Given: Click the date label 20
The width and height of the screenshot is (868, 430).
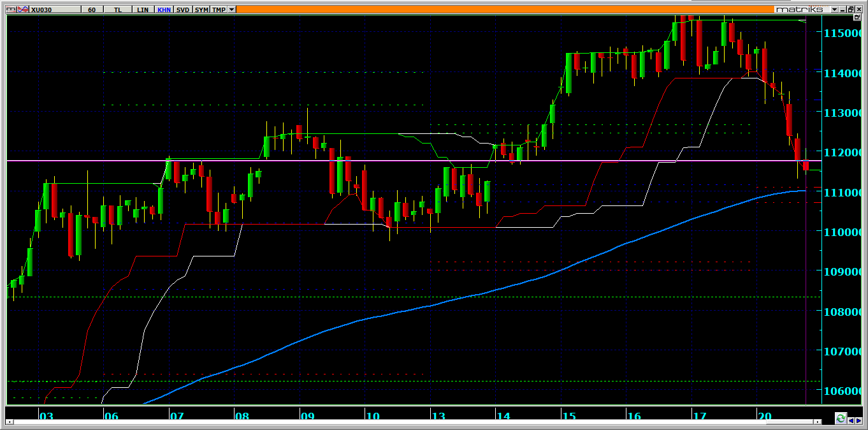Looking at the screenshot, I should point(764,416).
